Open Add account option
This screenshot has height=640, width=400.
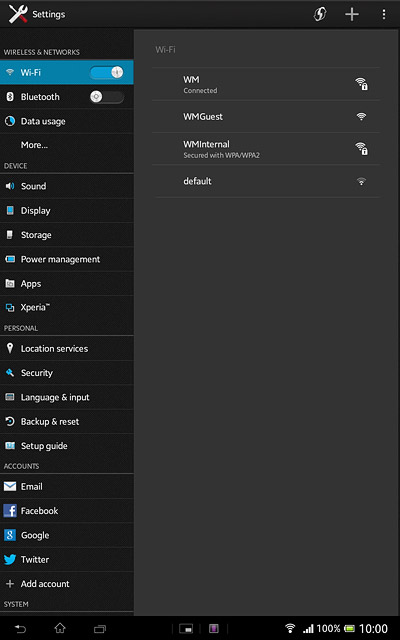[x=67, y=584]
